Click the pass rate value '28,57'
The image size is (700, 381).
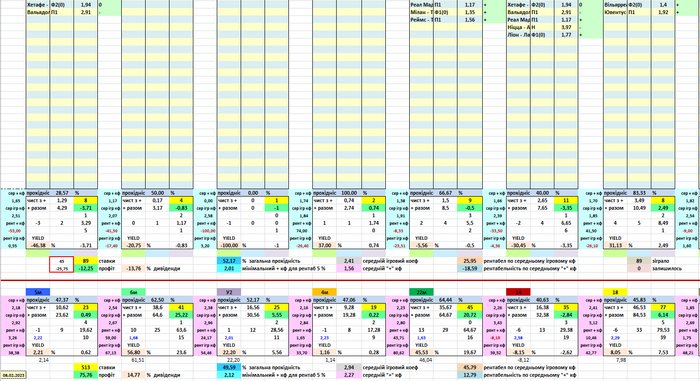[62, 193]
